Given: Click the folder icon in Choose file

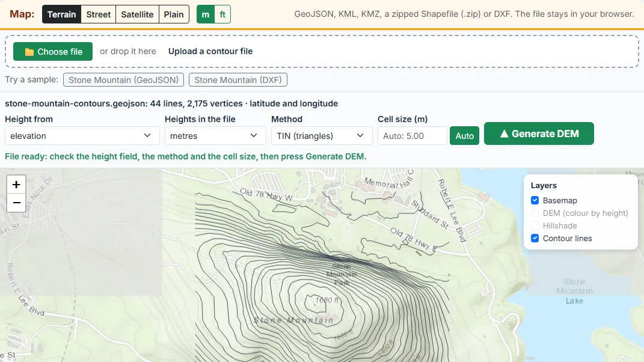Looking at the screenshot, I should pyautogui.click(x=29, y=52).
